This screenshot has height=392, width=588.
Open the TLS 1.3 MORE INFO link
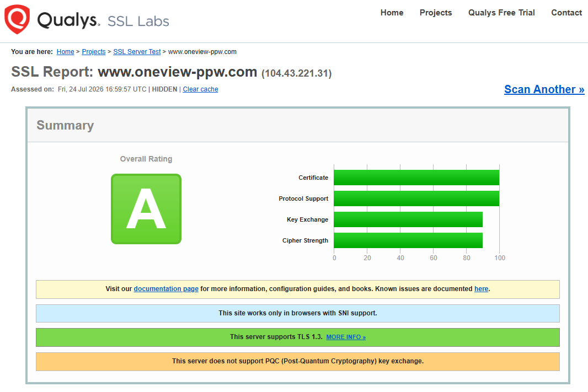pyautogui.click(x=346, y=337)
